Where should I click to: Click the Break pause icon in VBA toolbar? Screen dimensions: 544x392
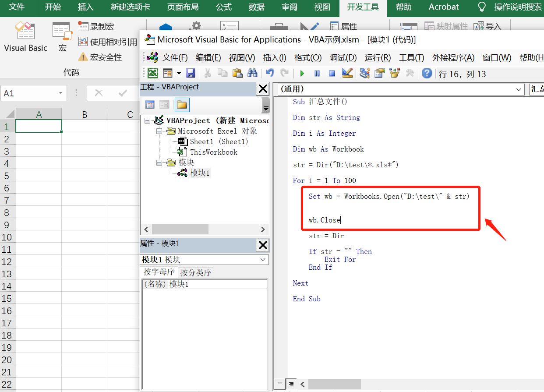317,74
